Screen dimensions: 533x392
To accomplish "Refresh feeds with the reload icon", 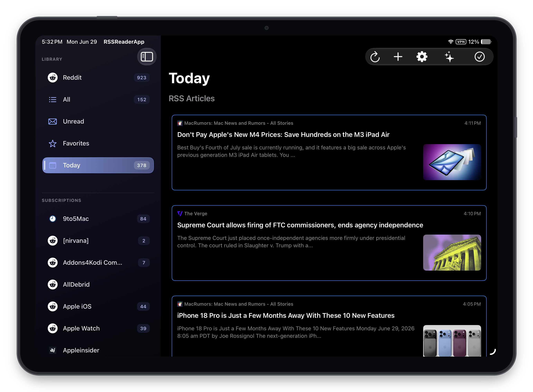I will click(375, 57).
